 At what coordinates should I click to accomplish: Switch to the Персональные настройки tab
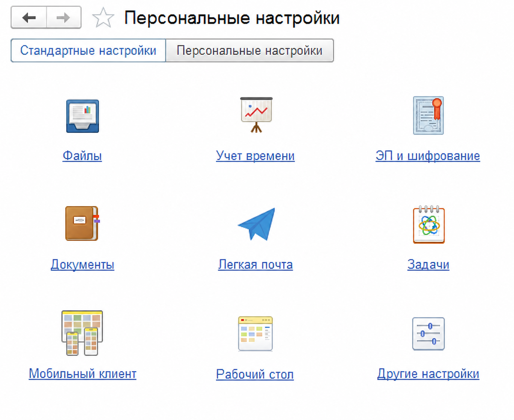249,51
